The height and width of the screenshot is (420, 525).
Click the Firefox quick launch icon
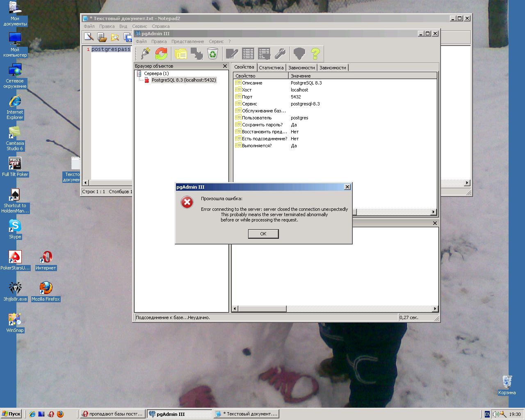point(60,414)
